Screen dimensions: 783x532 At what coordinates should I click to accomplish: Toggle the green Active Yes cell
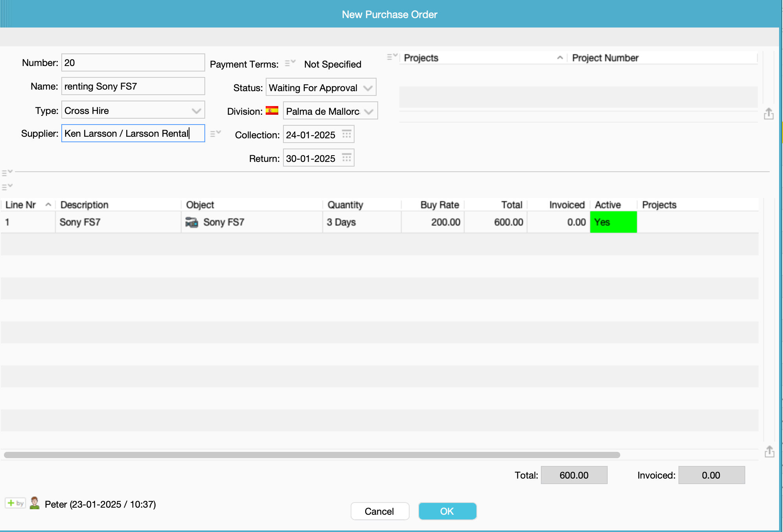click(x=613, y=222)
